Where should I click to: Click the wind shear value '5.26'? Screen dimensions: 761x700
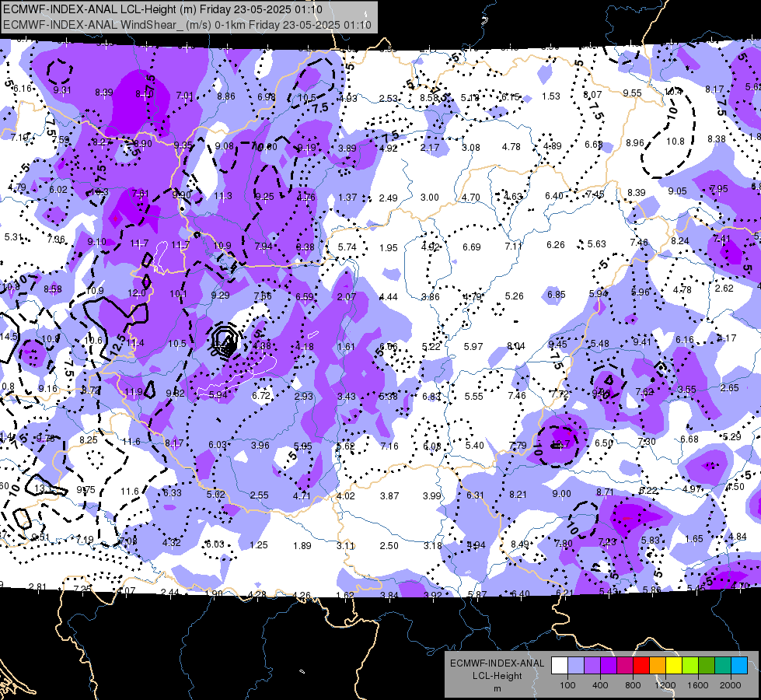(x=514, y=296)
